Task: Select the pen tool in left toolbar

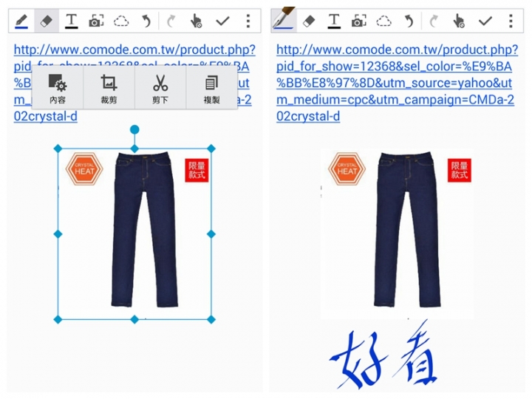Action: click(21, 21)
